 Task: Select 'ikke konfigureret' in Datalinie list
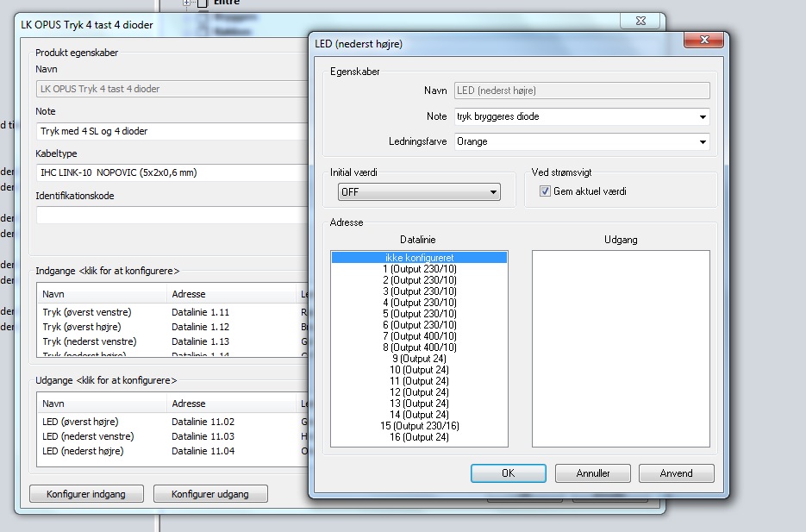coord(419,257)
